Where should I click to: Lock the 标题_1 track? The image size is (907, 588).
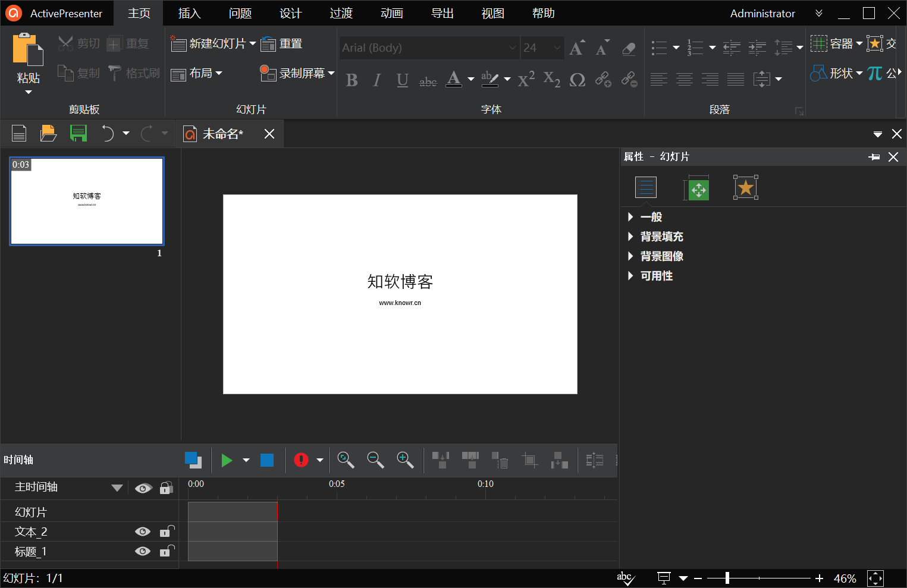pos(167,551)
